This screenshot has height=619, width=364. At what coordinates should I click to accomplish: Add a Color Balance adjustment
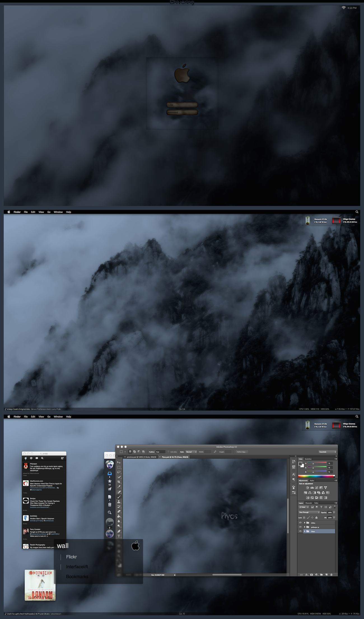click(x=310, y=493)
